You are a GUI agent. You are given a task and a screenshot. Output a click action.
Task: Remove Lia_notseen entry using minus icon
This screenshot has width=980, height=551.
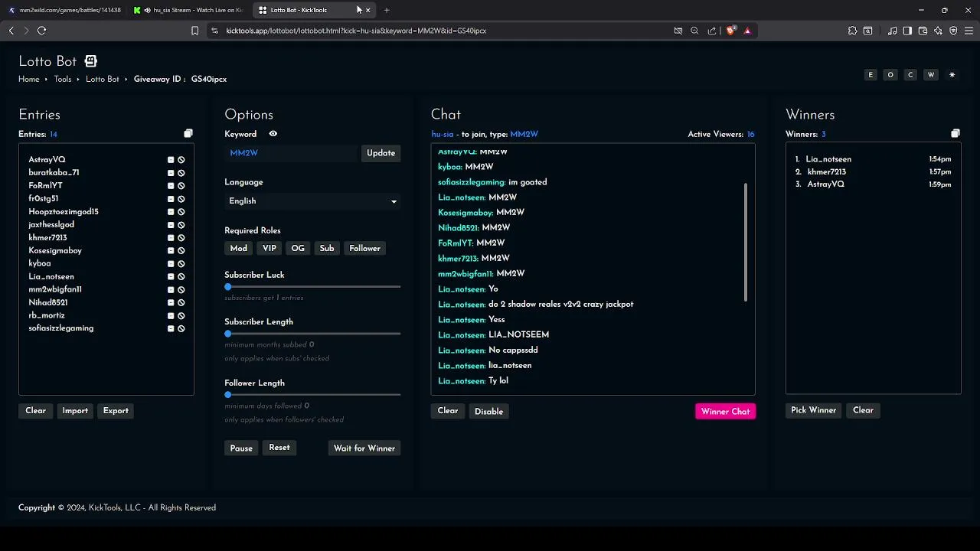[x=171, y=277]
